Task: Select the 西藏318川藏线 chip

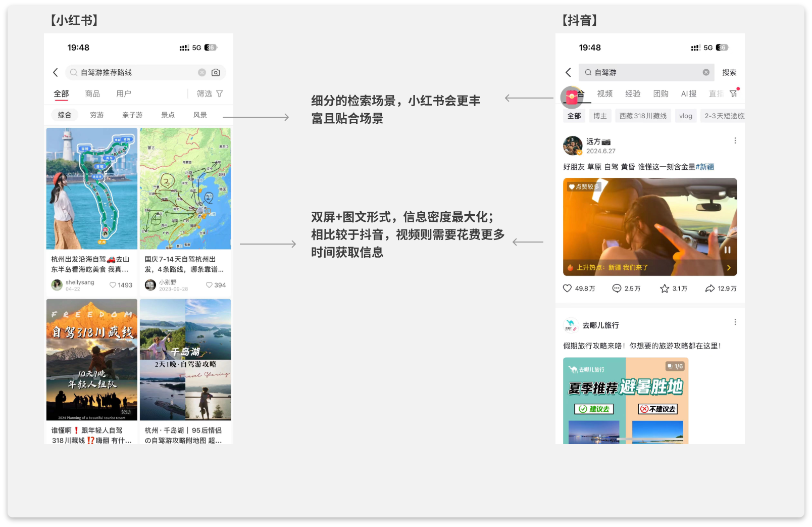Action: pyautogui.click(x=643, y=116)
